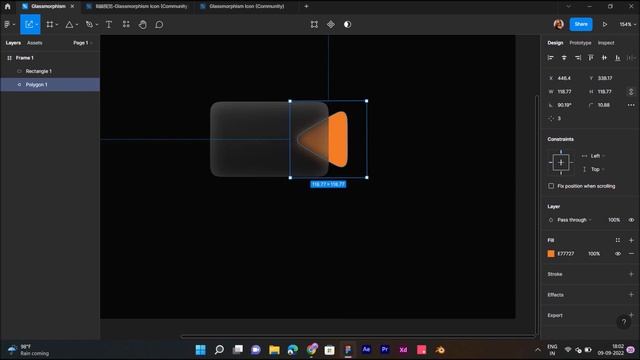This screenshot has height=360, width=640.
Task: Select Frame 1 layer
Action: coord(50,58)
